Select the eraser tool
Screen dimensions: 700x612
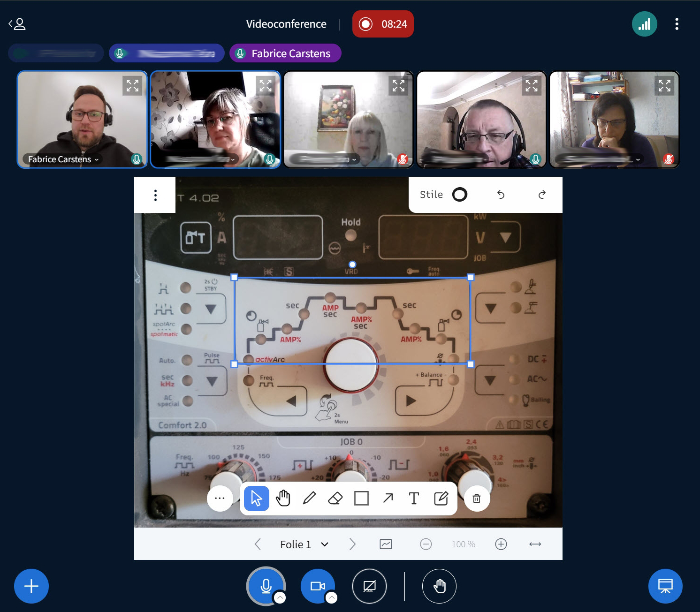tap(335, 498)
